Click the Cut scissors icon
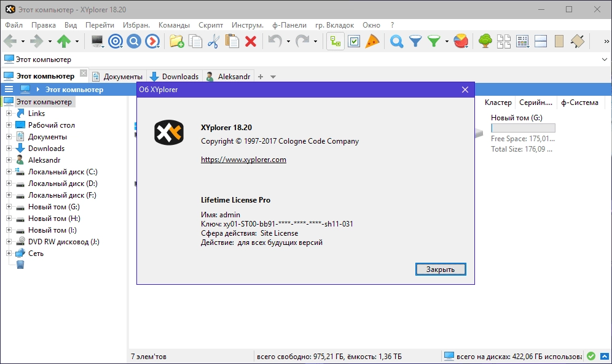Viewport: 612px width, 364px height. tap(213, 41)
